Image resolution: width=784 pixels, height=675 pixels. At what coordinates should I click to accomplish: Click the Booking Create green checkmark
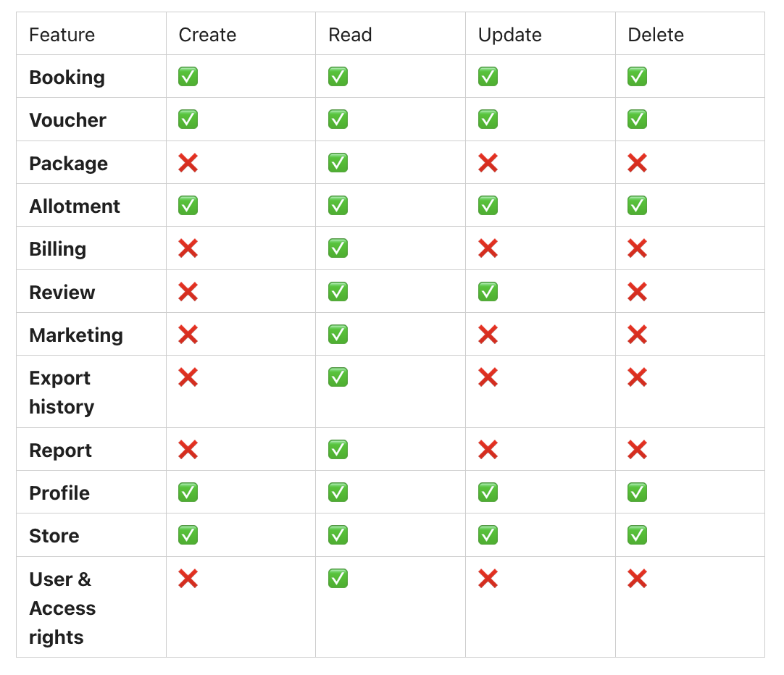[188, 77]
